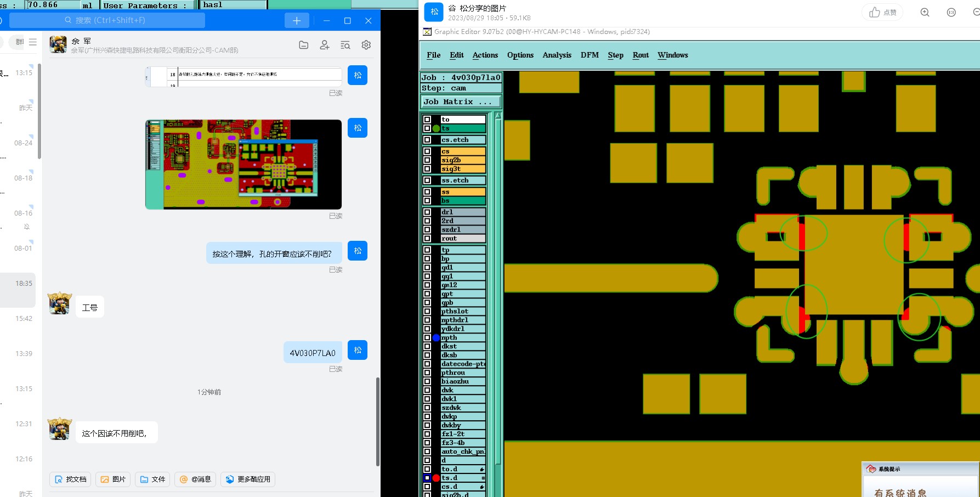Click message bubble 4V030P7LA0
The width and height of the screenshot is (980, 497).
click(313, 353)
